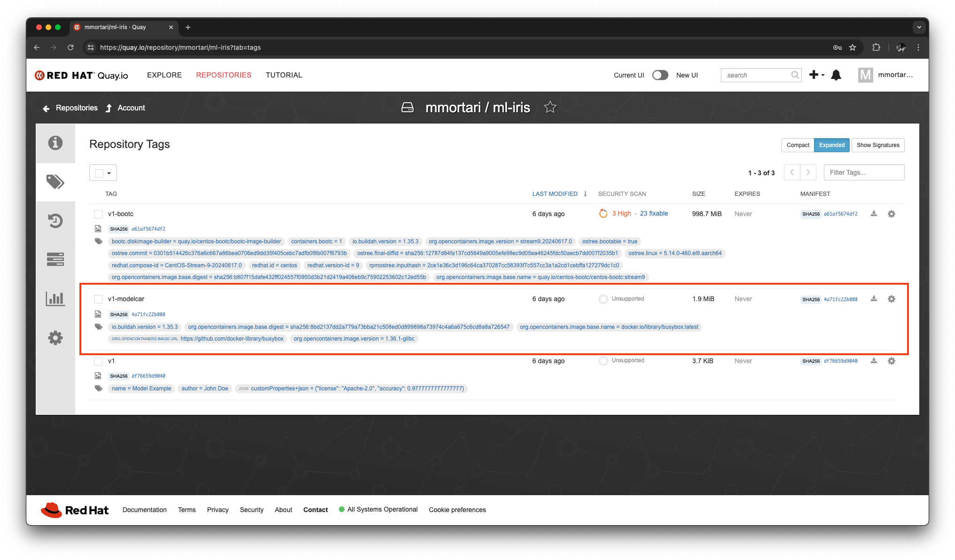Switch to the EXPLORE menu item

point(164,75)
